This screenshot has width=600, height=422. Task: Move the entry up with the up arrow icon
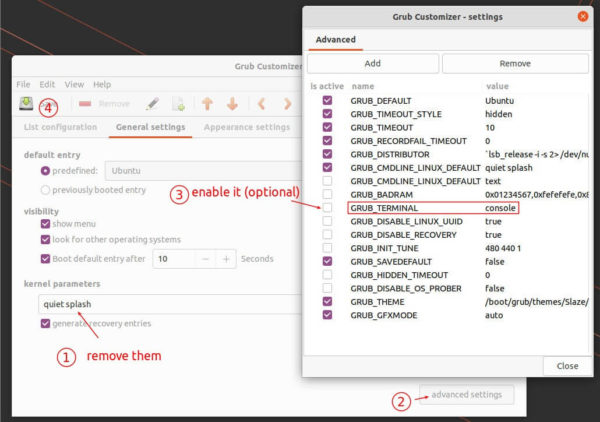click(x=207, y=104)
